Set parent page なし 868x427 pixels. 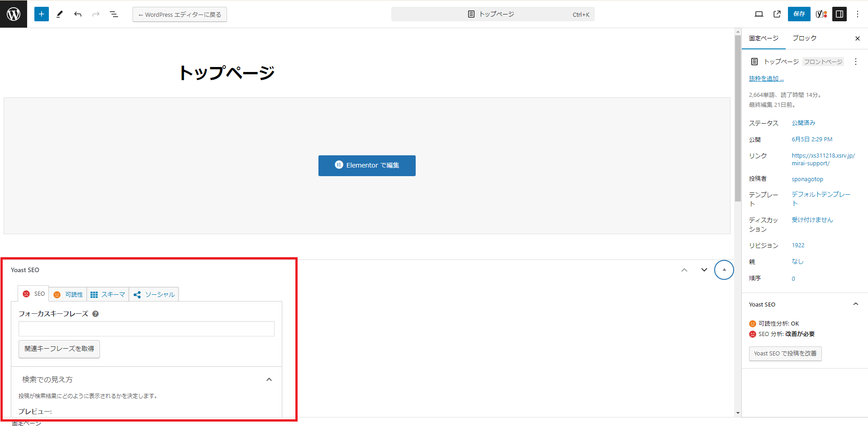[797, 261]
